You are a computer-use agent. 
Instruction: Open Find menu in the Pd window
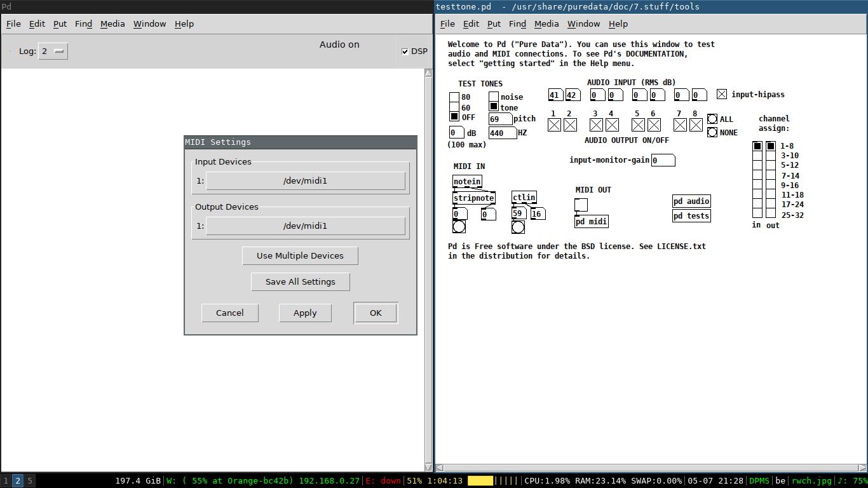tap(83, 24)
